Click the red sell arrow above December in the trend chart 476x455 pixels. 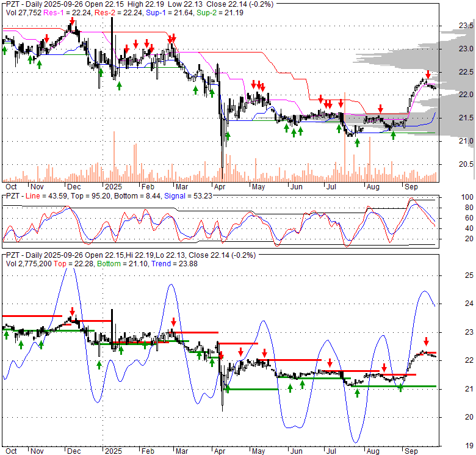72,311
